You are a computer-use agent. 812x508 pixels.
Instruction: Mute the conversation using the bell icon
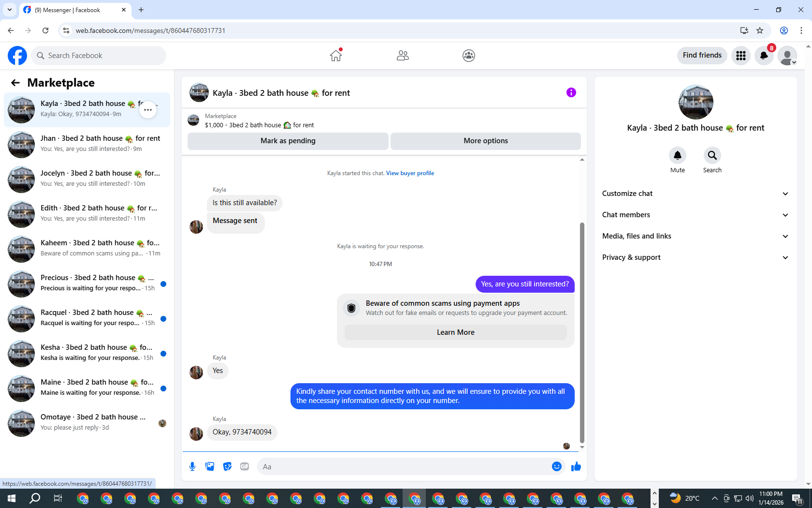point(678,155)
